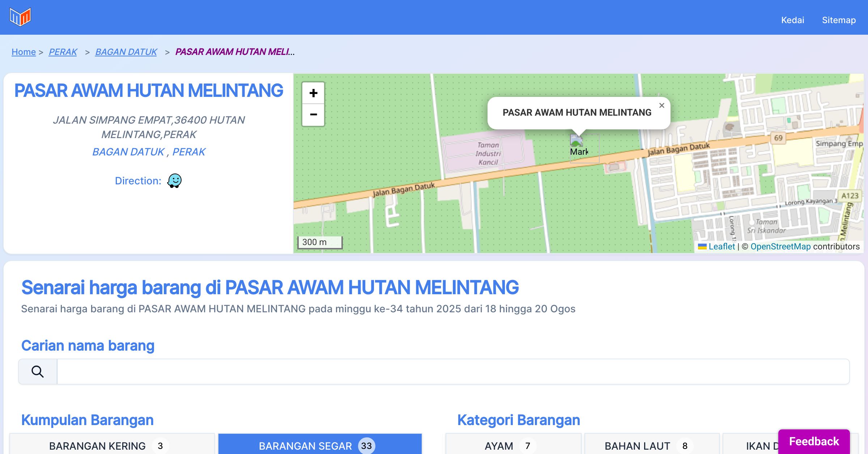Go to Home breadcrumb link
The width and height of the screenshot is (868, 454).
coord(24,52)
